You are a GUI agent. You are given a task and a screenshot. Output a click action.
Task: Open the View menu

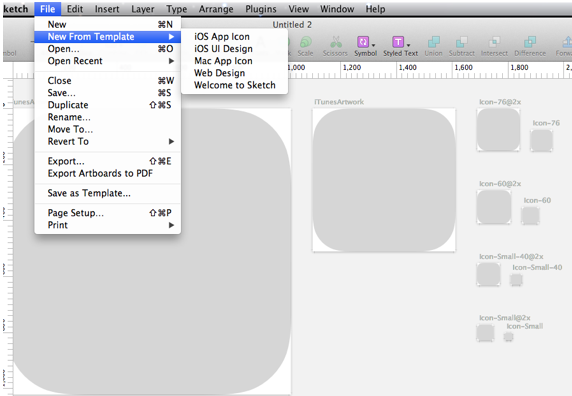click(299, 9)
